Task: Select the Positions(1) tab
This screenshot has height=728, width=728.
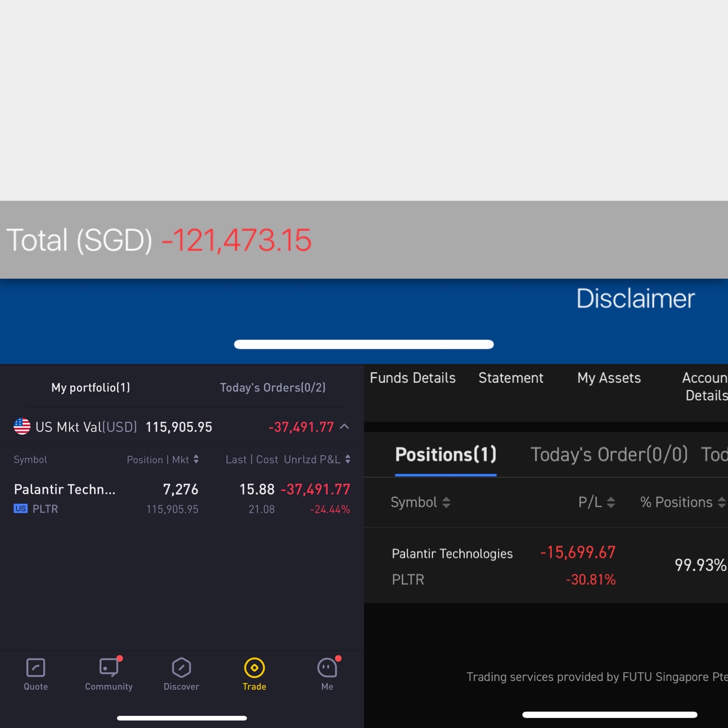Action: tap(445, 454)
